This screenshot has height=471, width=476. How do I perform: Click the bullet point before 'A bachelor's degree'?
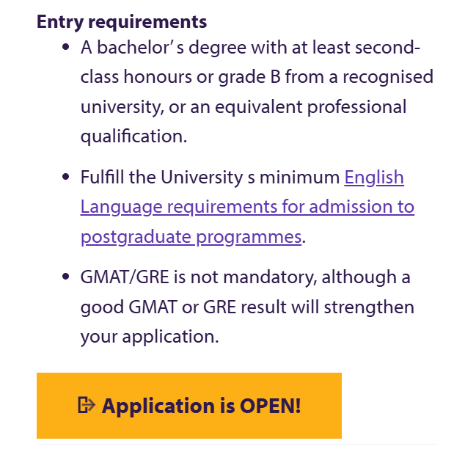point(66,48)
